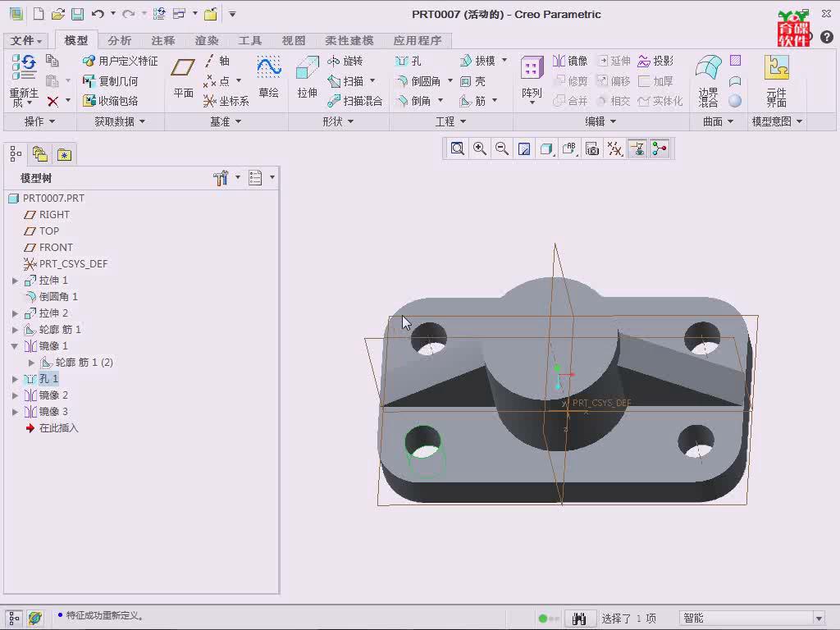Zoom out using graphics toolbar icon

501,148
